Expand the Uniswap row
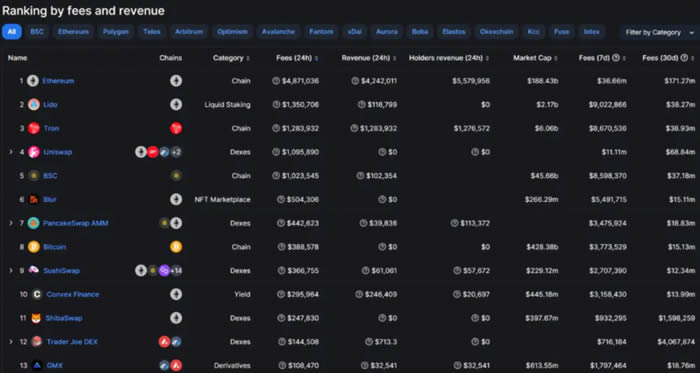 11,152
